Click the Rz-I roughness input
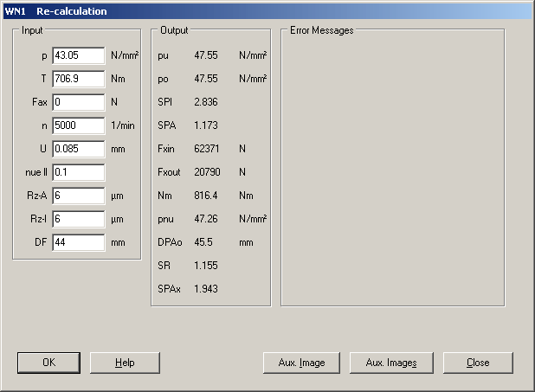 [x=78, y=219]
